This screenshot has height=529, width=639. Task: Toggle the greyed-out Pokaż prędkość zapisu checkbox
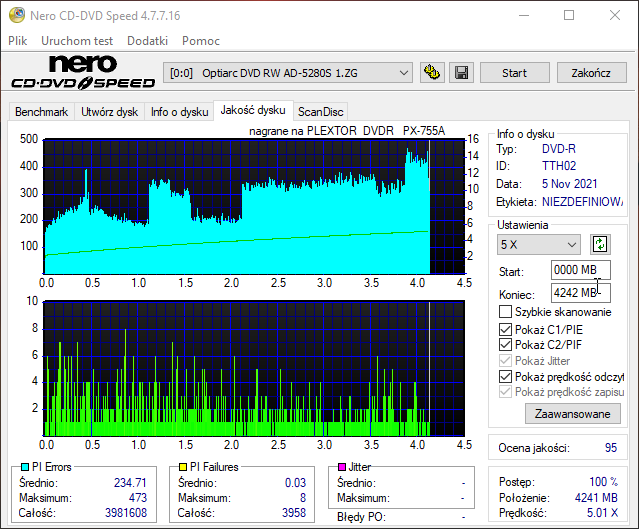click(505, 392)
